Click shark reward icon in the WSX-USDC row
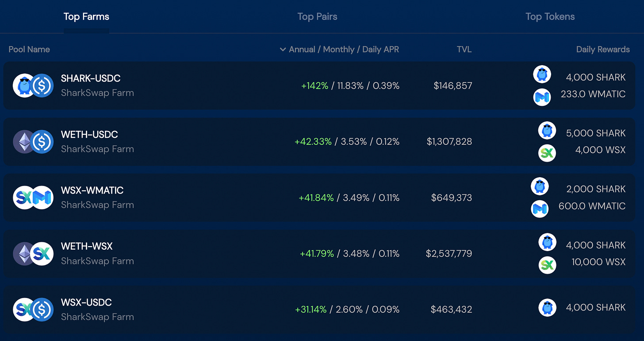The width and height of the screenshot is (644, 341). (547, 307)
